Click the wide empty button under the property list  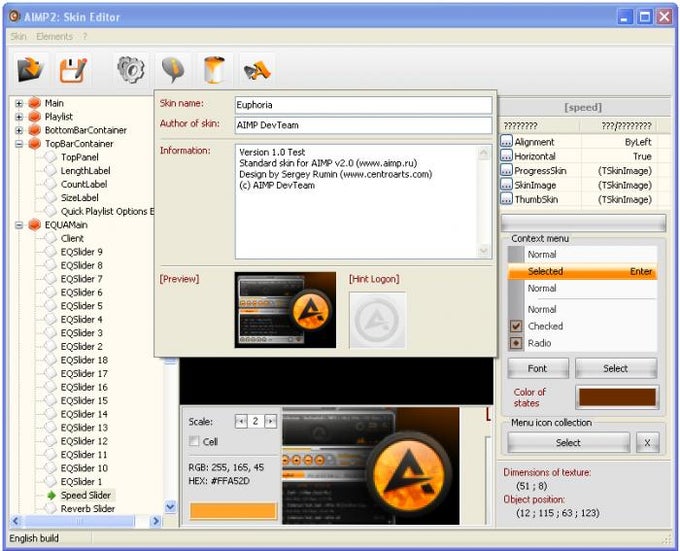click(583, 223)
